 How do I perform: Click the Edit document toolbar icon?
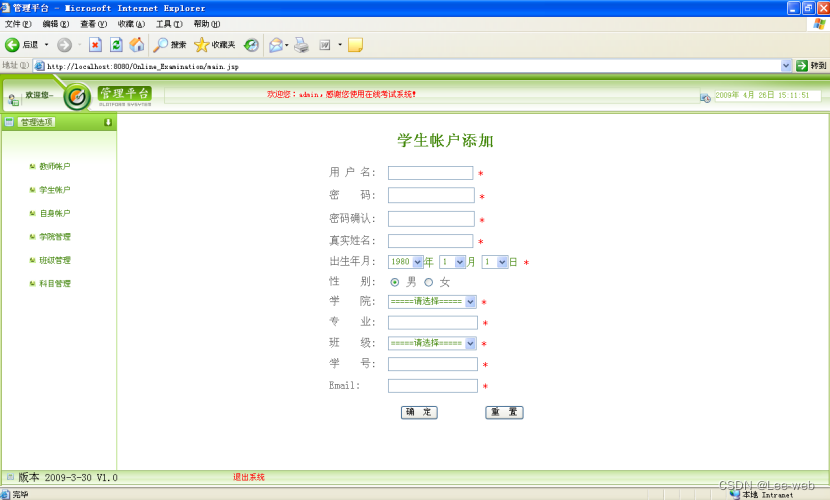click(x=324, y=45)
